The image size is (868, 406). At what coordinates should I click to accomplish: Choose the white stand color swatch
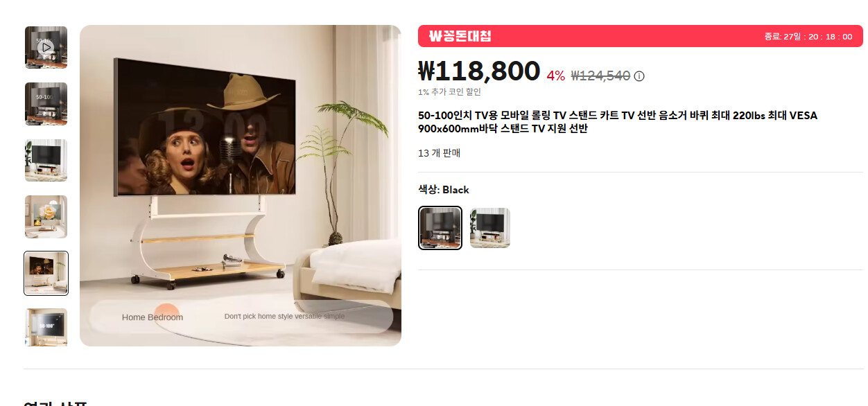coord(490,228)
